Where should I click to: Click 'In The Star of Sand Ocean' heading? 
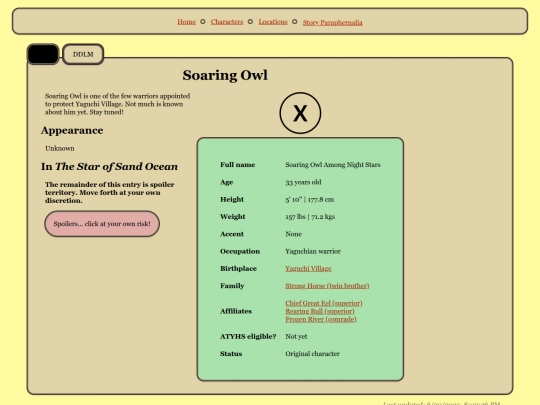tap(109, 167)
